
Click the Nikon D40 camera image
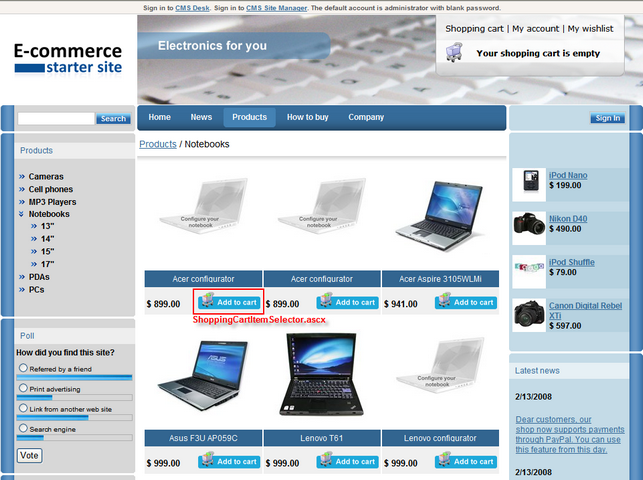tap(529, 228)
